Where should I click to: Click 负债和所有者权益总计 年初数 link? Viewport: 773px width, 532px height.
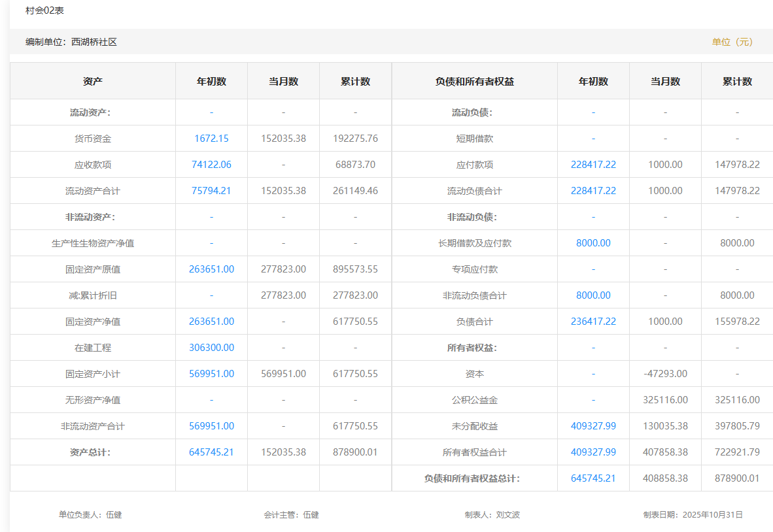pyautogui.click(x=593, y=478)
